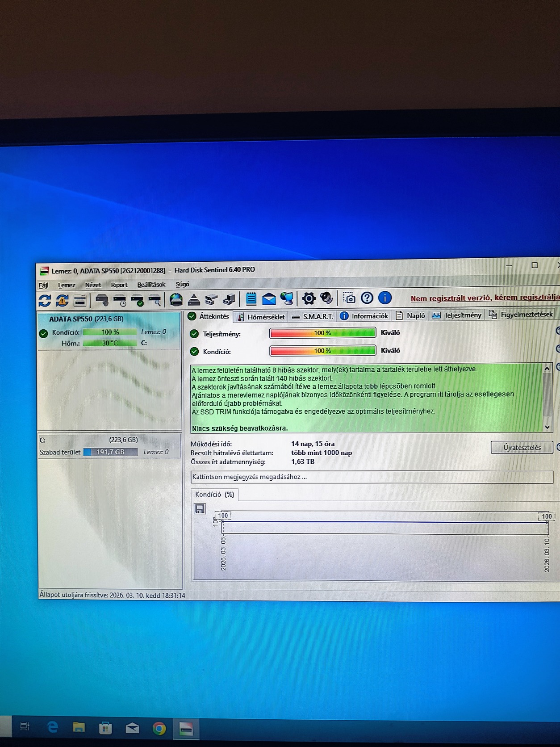Open Mail app from the taskbar
The width and height of the screenshot is (560, 747).
(x=132, y=729)
